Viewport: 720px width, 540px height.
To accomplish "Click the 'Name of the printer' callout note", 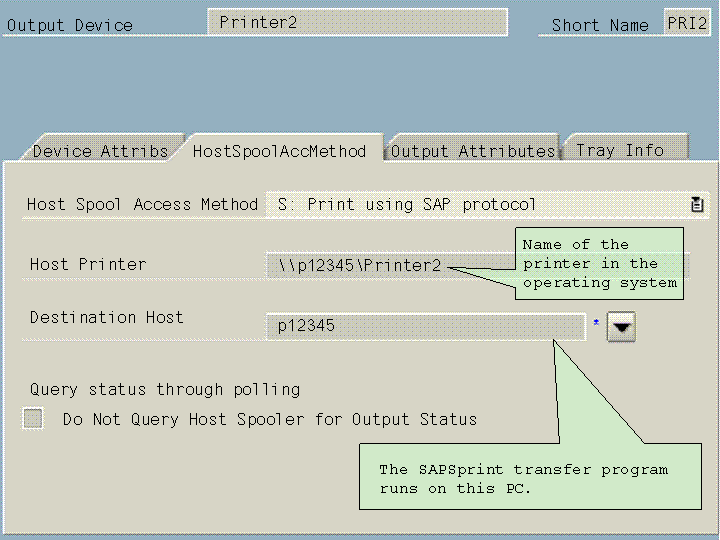I will (602, 263).
